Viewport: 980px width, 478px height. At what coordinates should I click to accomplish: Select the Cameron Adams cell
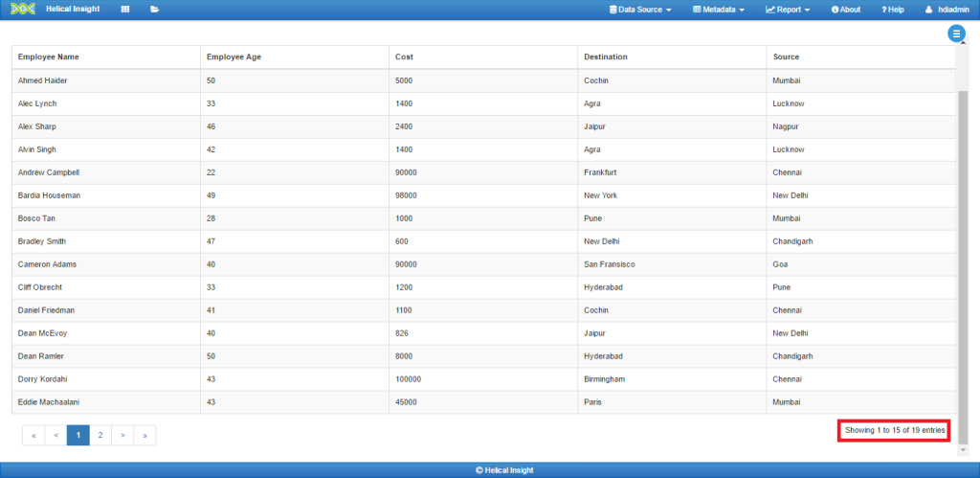[106, 264]
